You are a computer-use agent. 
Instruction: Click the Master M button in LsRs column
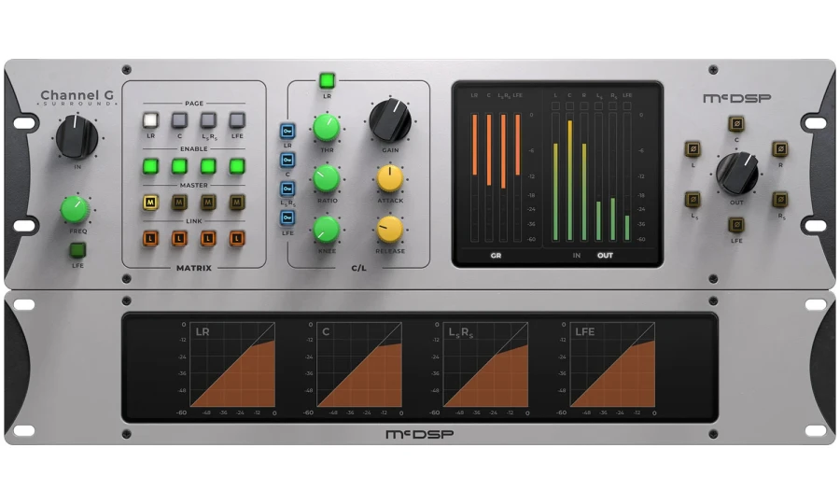pos(208,203)
